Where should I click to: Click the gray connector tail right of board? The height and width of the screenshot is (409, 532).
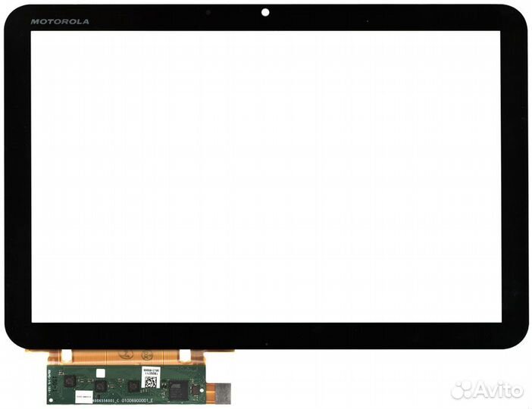tap(223, 392)
